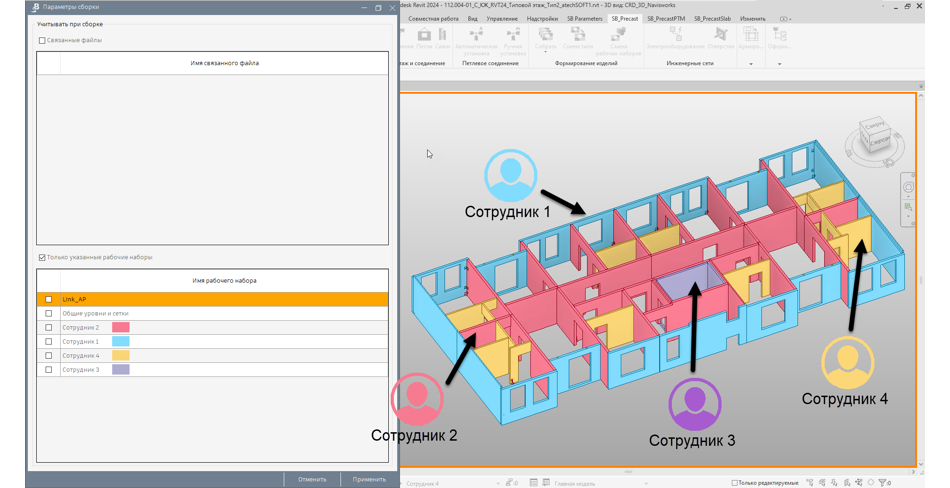The width and height of the screenshot is (950, 488).
Task: Open the Изменить ribbon tab
Action: [x=752, y=19]
